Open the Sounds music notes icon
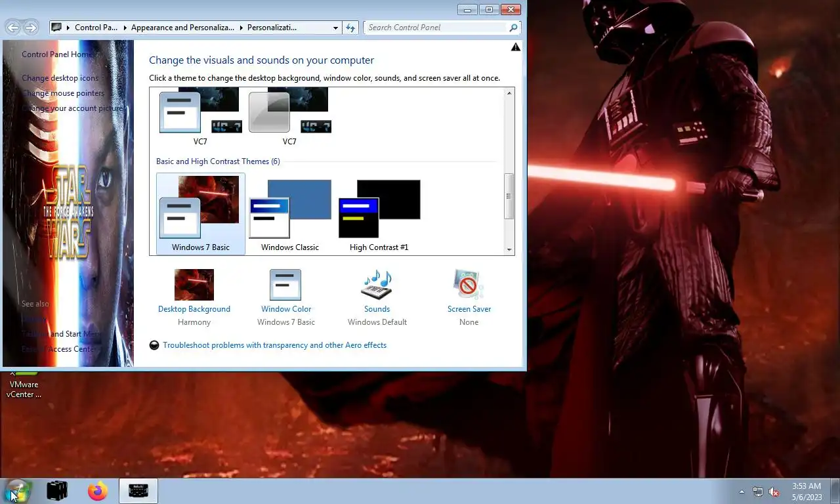840x504 pixels. [377, 285]
